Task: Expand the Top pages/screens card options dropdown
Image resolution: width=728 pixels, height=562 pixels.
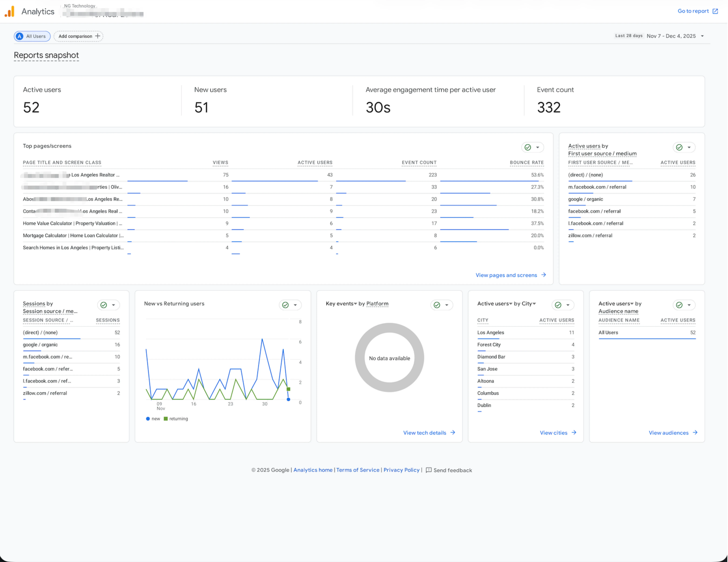Action: point(538,147)
